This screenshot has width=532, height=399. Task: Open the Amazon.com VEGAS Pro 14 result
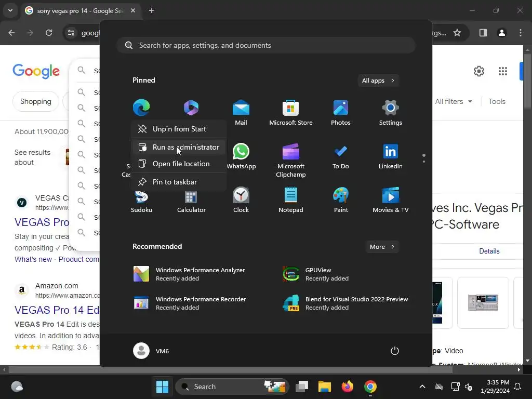57,310
